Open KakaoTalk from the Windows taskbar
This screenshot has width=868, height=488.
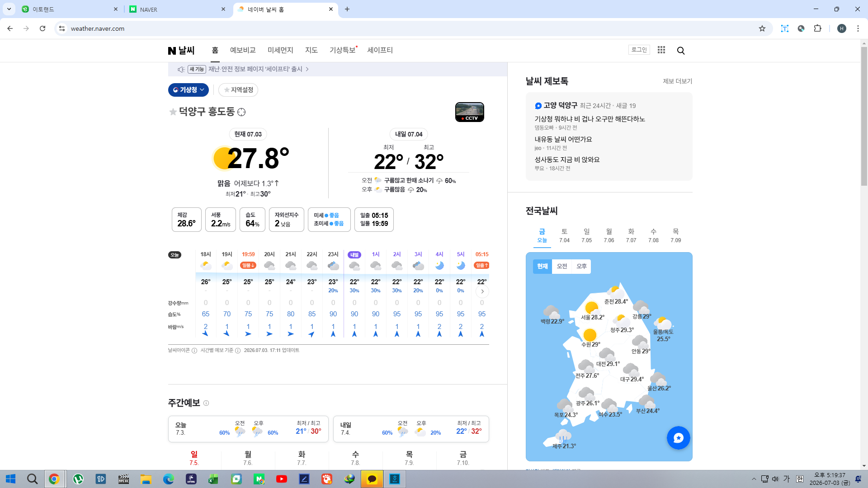pyautogui.click(x=372, y=479)
